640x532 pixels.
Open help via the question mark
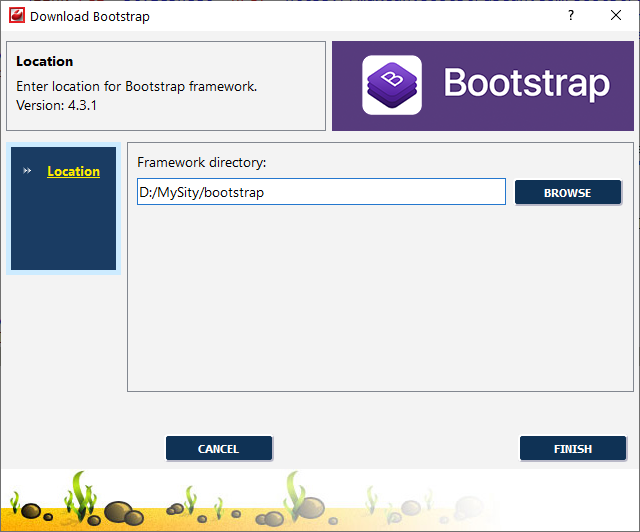(571, 16)
